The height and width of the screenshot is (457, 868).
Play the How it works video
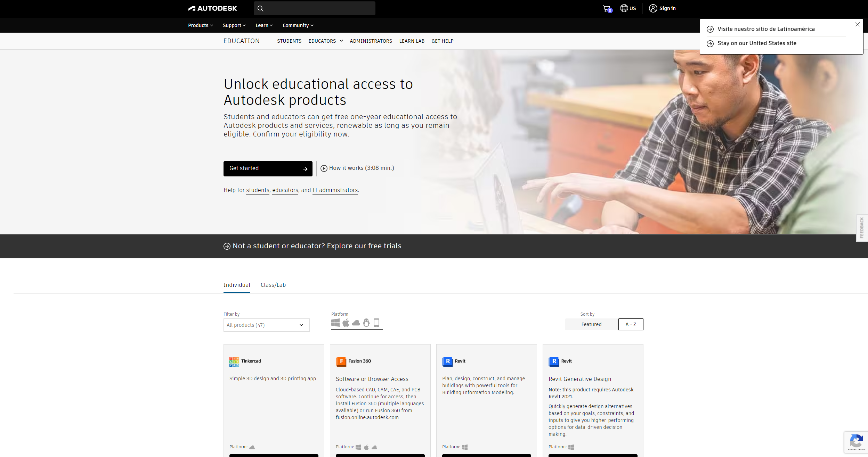pos(357,168)
